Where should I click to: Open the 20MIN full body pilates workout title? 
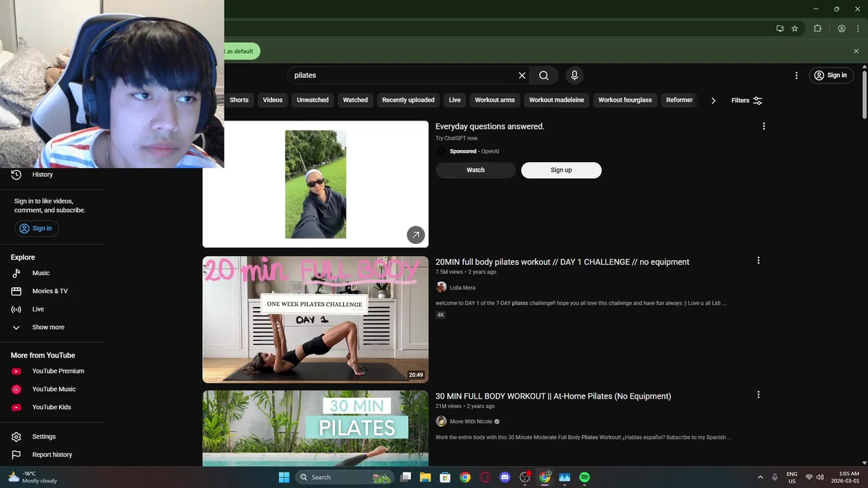562,262
